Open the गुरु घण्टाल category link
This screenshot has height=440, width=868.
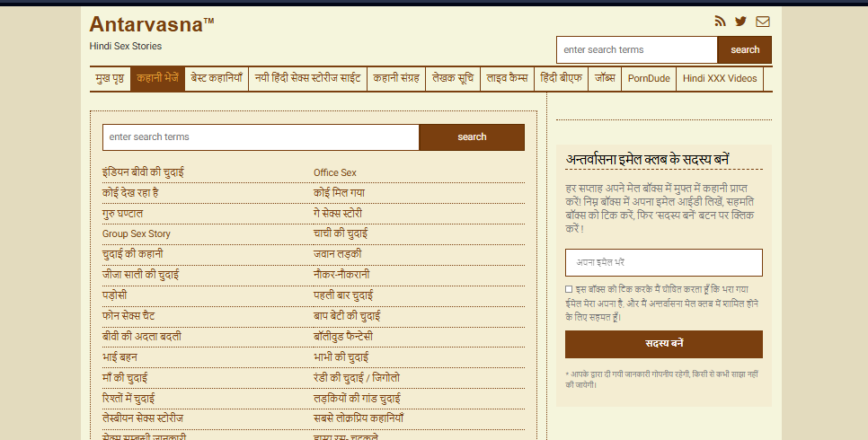pyautogui.click(x=122, y=214)
